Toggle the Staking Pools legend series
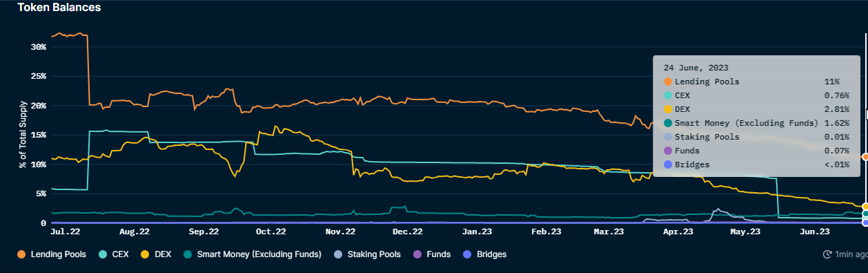868x273 pixels. pyautogui.click(x=367, y=254)
